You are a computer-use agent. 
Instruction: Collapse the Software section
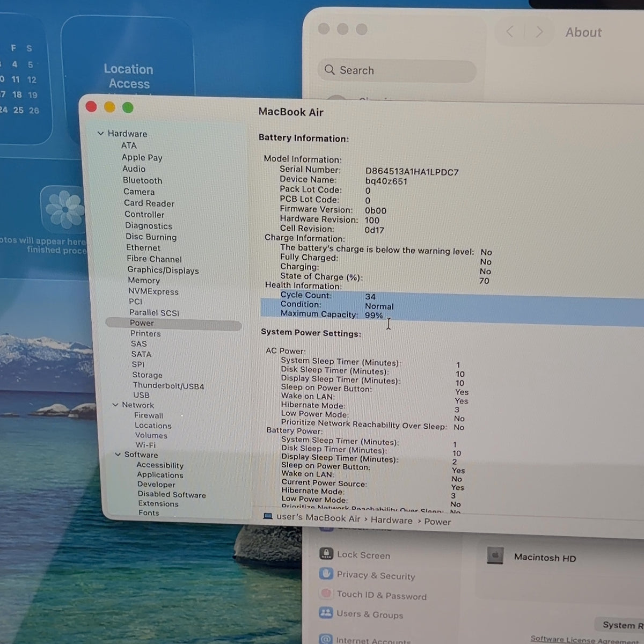click(118, 454)
